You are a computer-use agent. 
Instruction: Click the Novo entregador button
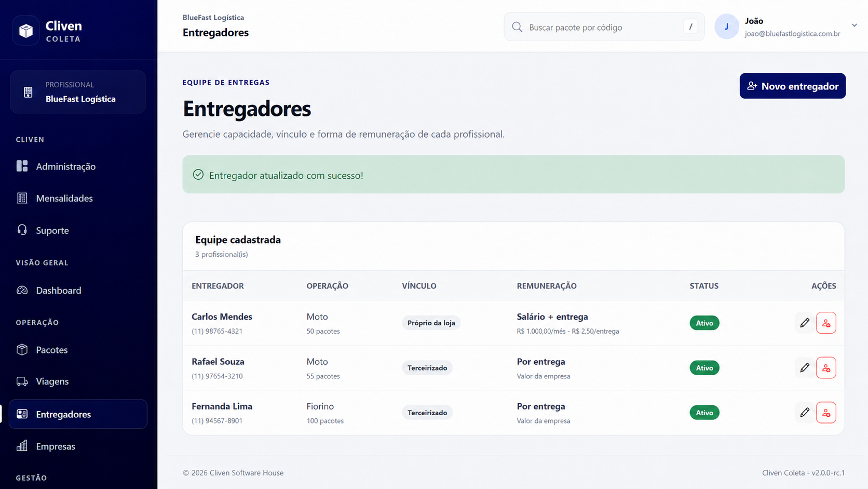pos(793,86)
